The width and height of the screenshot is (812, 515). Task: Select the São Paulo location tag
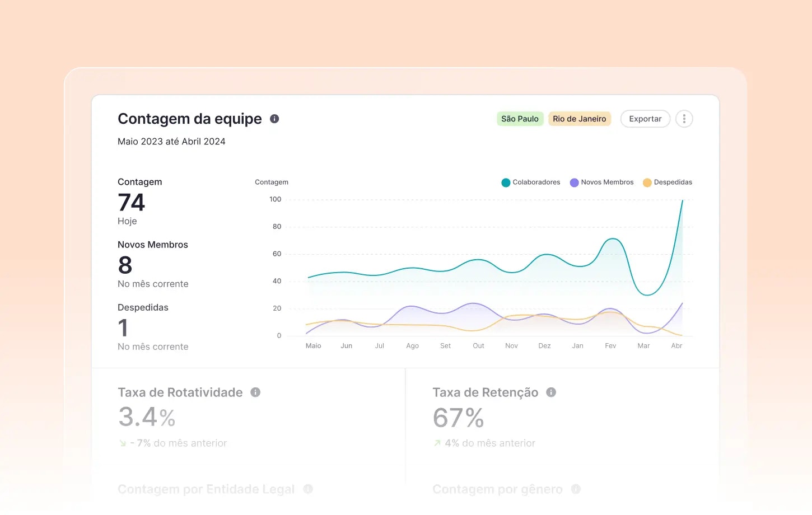pos(520,119)
